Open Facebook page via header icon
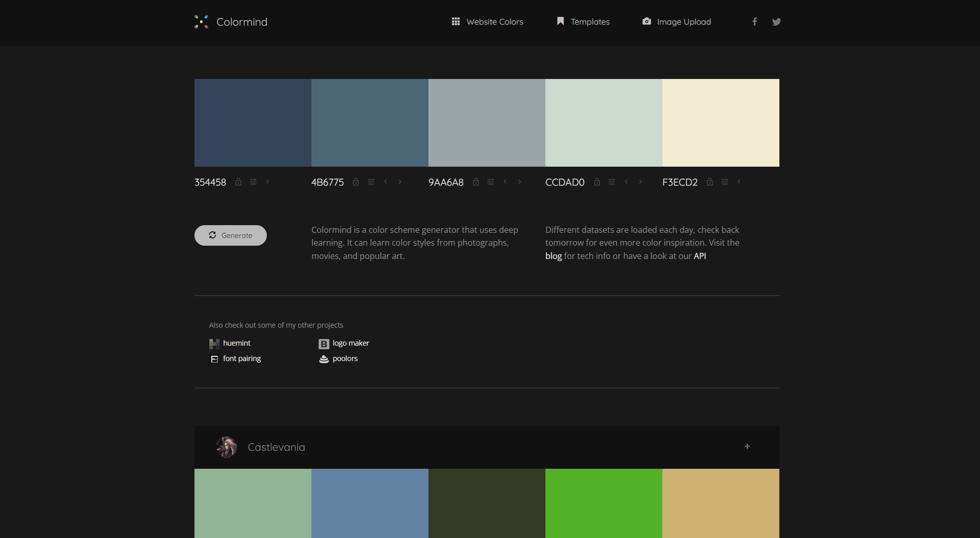Viewport: 980px width, 538px height. [x=754, y=22]
